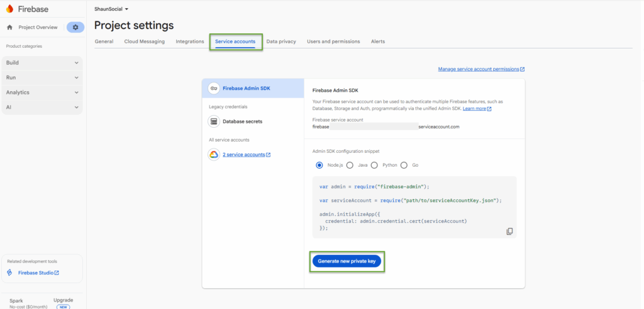Click the Firebase flame logo
The height and width of the screenshot is (309, 644).
(10, 9)
